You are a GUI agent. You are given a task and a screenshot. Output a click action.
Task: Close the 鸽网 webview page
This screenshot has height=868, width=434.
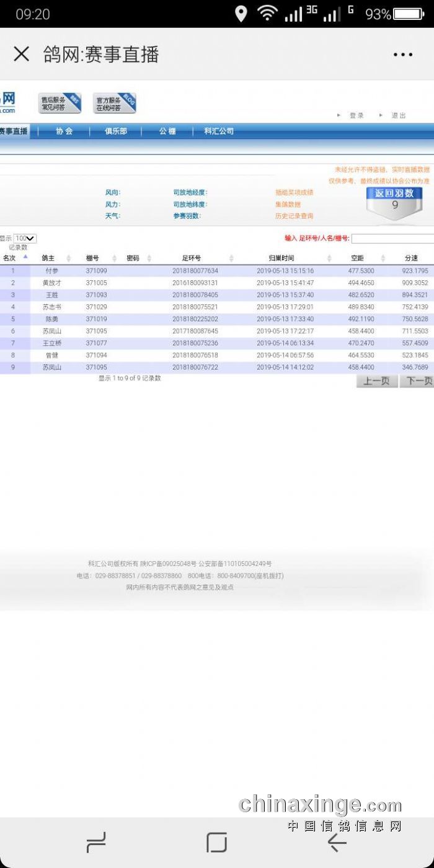pyautogui.click(x=21, y=54)
